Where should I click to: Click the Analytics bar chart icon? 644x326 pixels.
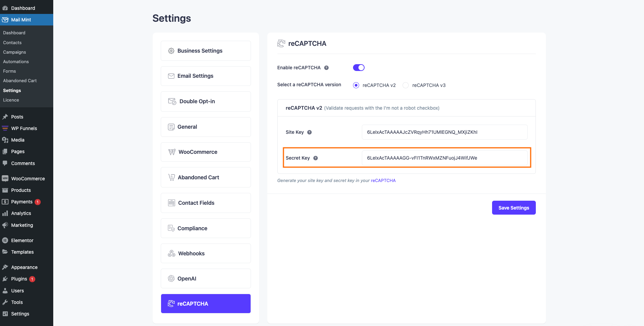[5, 213]
